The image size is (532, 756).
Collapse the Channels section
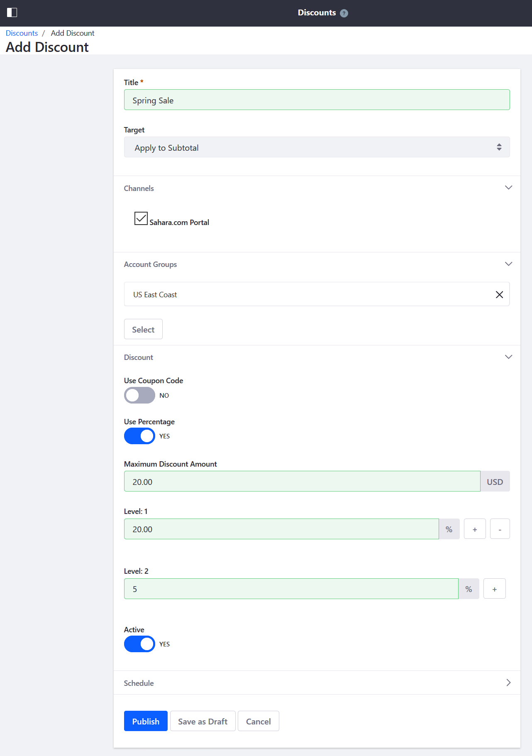point(508,188)
